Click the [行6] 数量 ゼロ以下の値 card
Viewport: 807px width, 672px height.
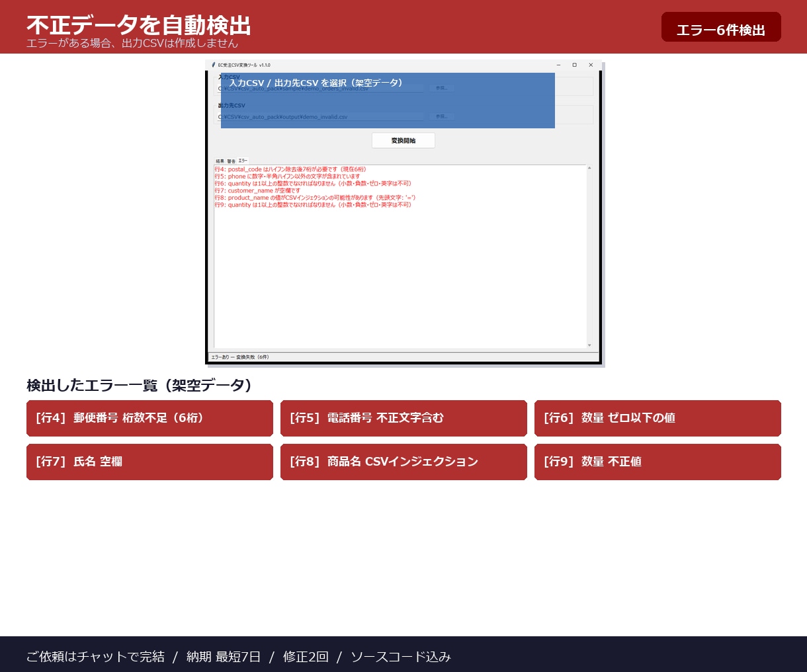click(658, 418)
